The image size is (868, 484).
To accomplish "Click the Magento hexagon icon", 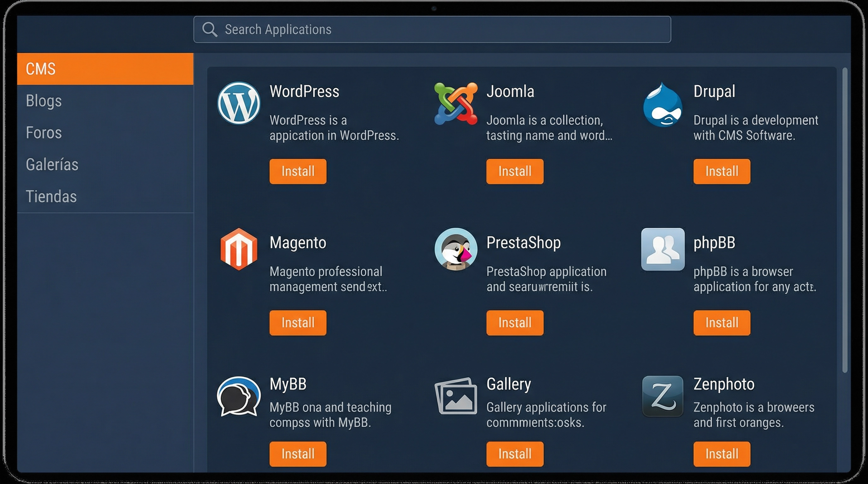I will 238,249.
